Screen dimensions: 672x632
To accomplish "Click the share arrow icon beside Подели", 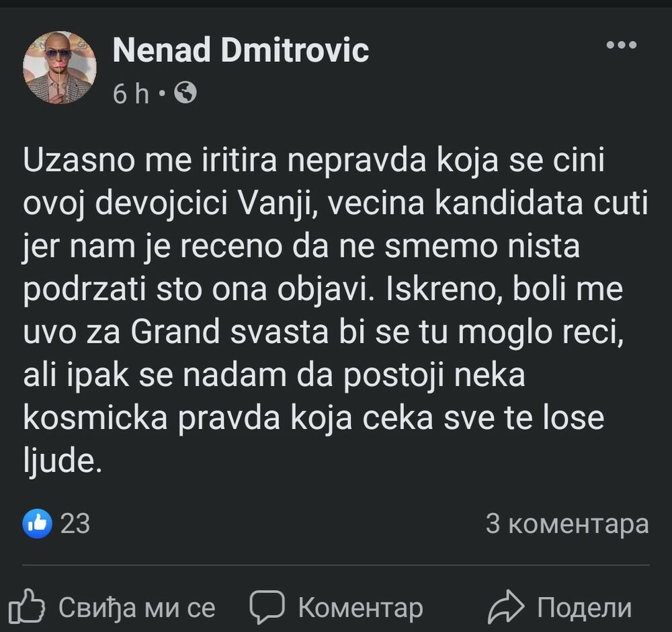I will pos(508,607).
